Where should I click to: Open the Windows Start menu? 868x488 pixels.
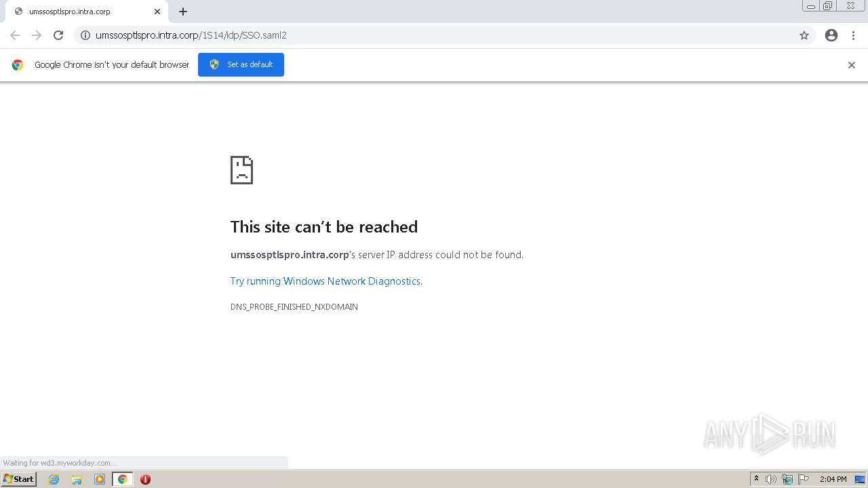pyautogui.click(x=19, y=479)
